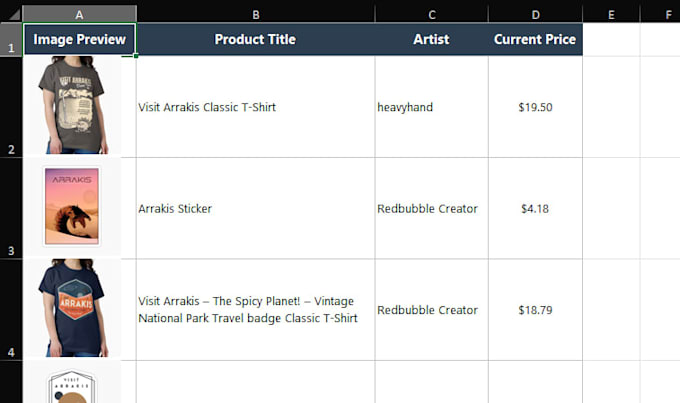Select the $4.18 price cell

tap(536, 208)
